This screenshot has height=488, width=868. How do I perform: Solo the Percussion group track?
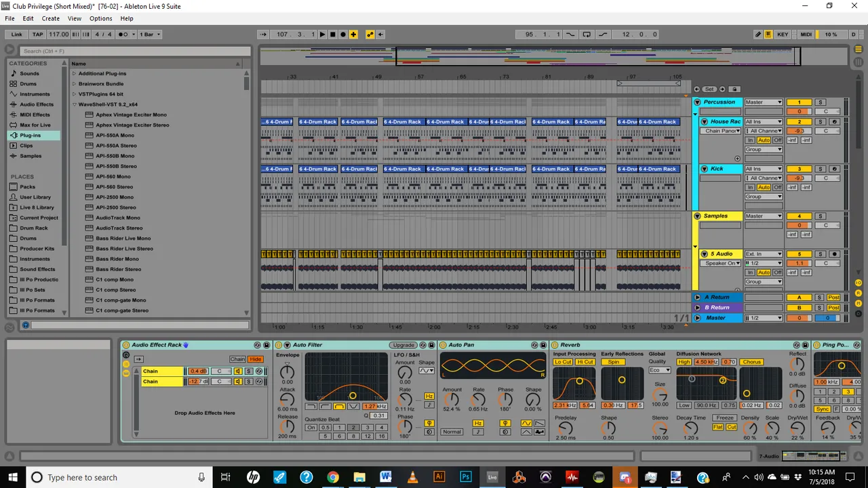(819, 102)
